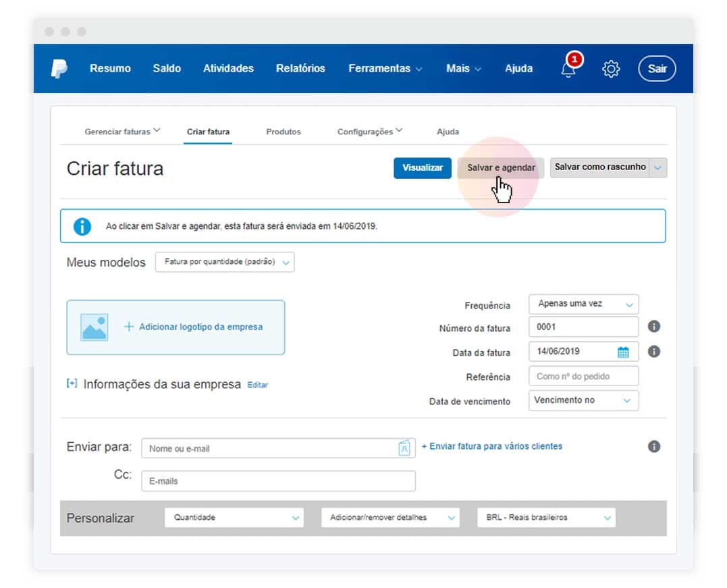
Task: Open the notifications bell icon
Action: [x=569, y=69]
